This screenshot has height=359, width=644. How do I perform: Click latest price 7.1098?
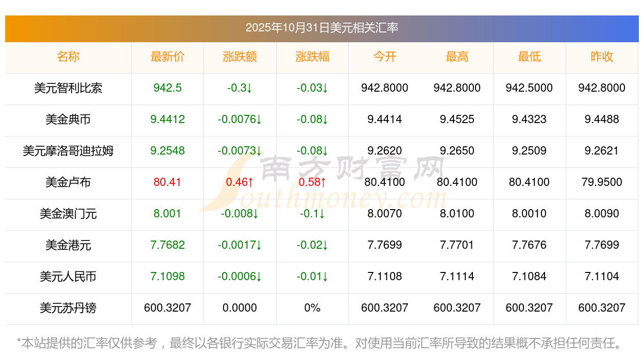[167, 277]
